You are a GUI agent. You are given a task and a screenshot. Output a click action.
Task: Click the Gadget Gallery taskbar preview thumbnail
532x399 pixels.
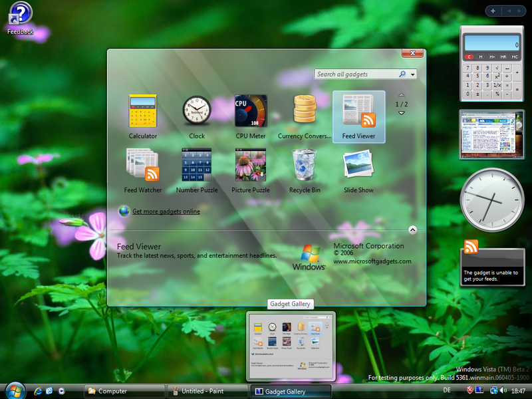coord(291,346)
